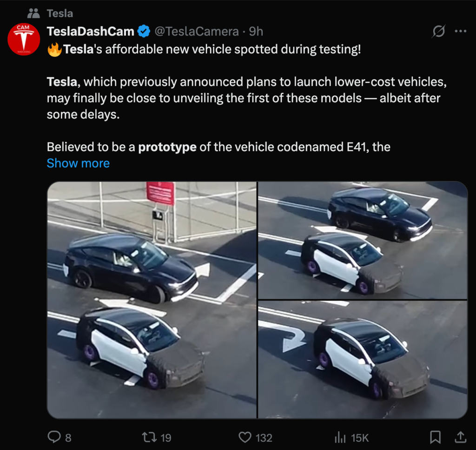476x450 pixels.
Task: Click the verified blue checkmark badge
Action: click(144, 31)
